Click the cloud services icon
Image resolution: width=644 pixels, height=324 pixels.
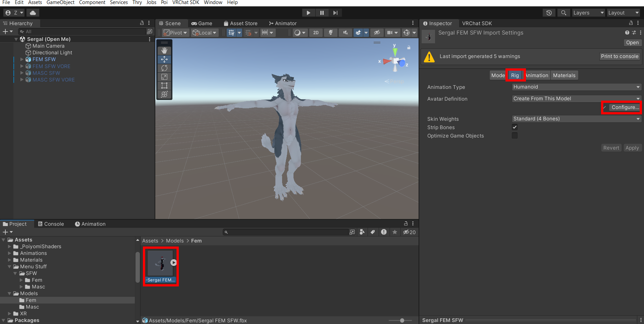coord(33,13)
